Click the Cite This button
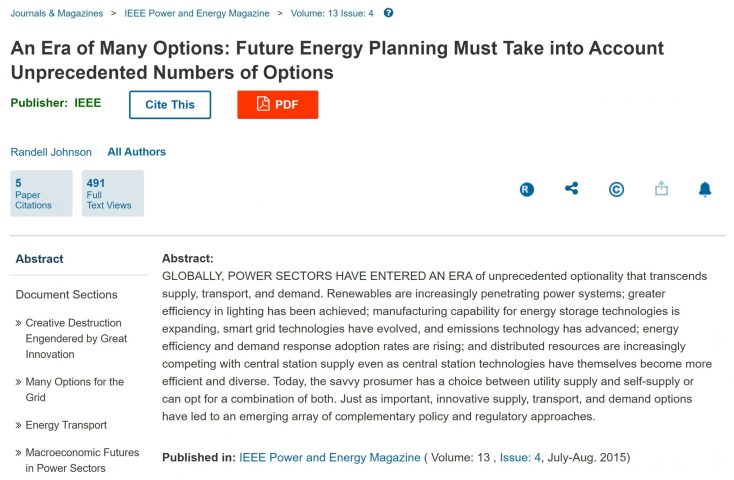Viewport: 734px width, 480px height. [170, 105]
